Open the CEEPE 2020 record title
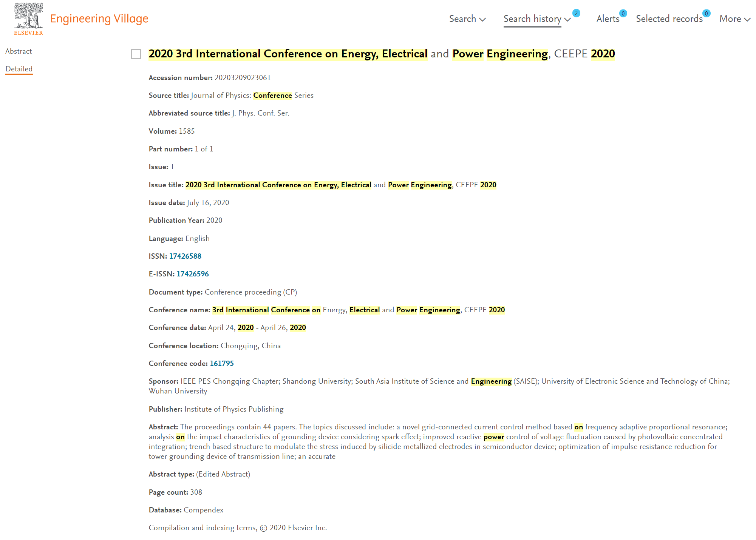Viewport: 756px width, 540px height. (x=382, y=54)
